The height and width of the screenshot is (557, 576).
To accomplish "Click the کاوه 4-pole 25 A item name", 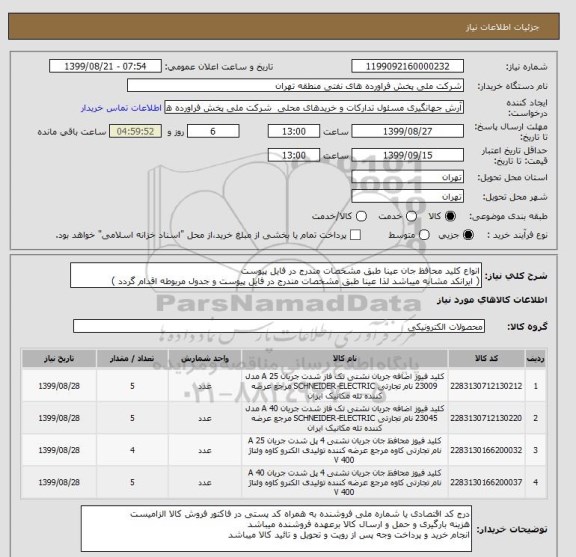I will pyautogui.click(x=345, y=450).
